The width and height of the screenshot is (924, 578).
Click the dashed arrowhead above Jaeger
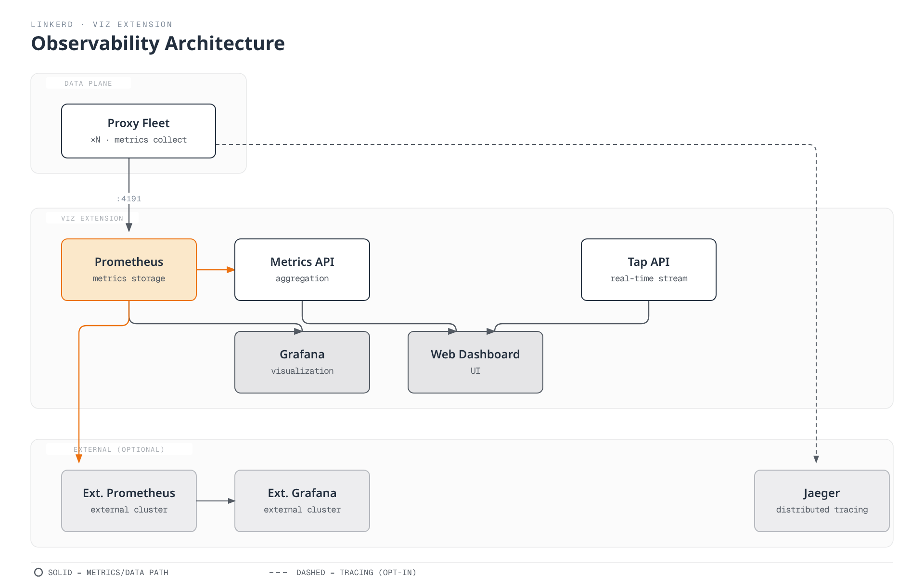[x=816, y=460]
